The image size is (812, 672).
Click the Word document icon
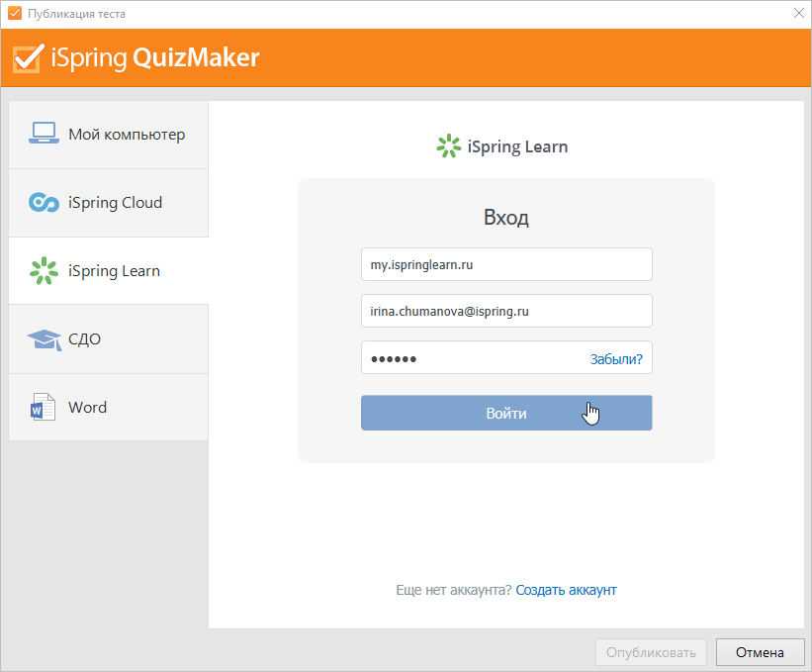pyautogui.click(x=43, y=407)
